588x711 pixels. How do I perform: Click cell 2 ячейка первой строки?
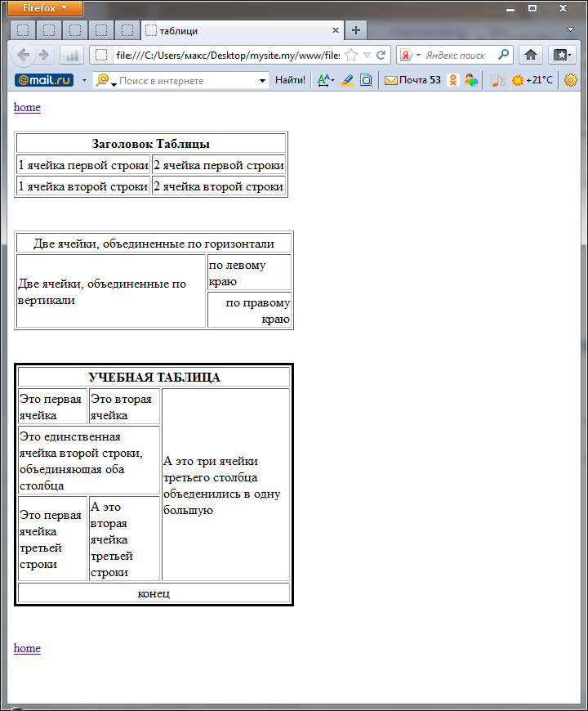point(219,165)
